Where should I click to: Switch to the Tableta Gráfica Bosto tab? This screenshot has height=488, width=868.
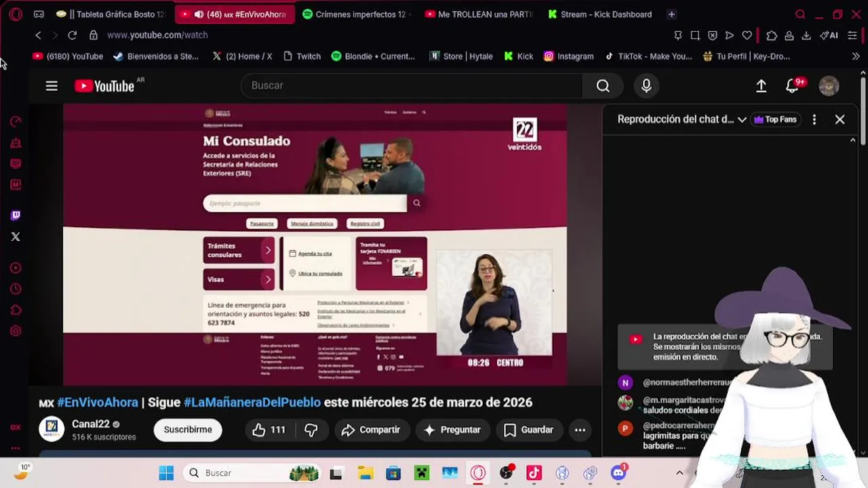click(x=112, y=14)
